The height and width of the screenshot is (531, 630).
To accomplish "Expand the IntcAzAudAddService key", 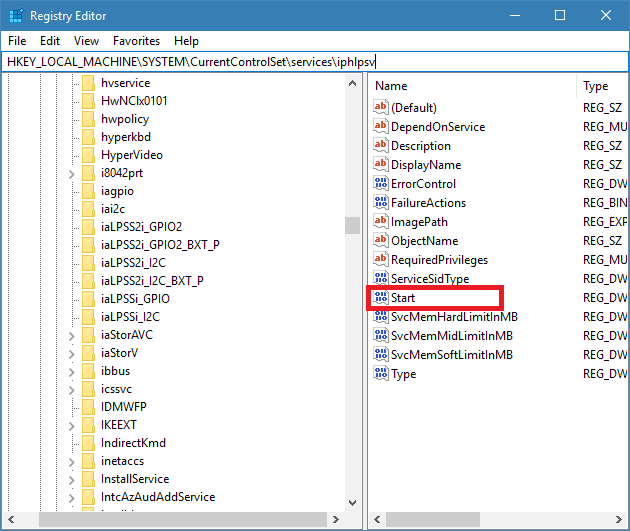I will coord(72,498).
